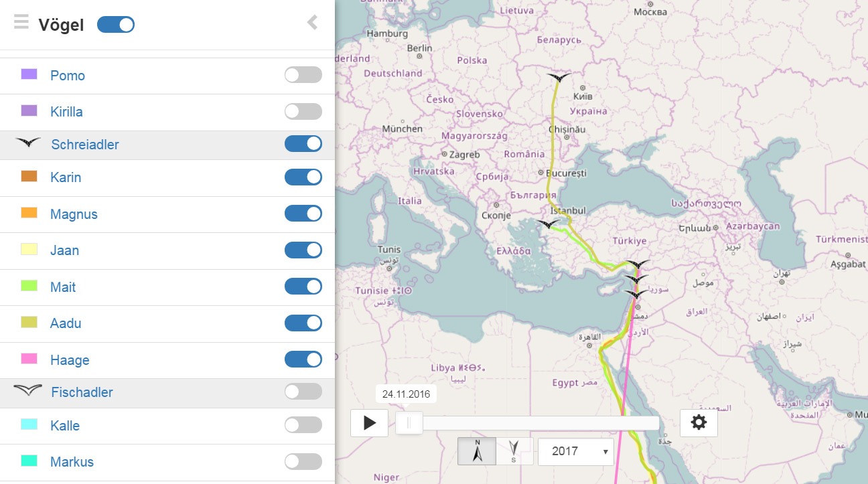Click the timeline slider handle
Image resolution: width=868 pixels, height=484 pixels.
[409, 423]
